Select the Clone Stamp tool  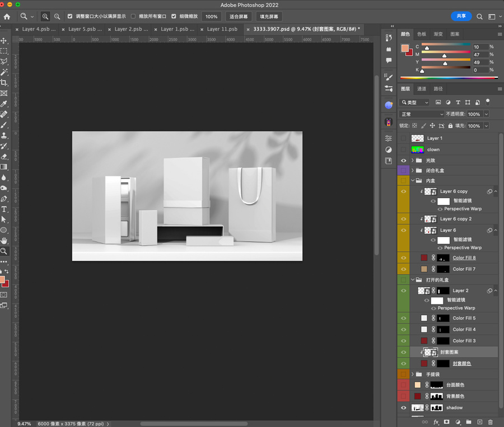[4, 135]
